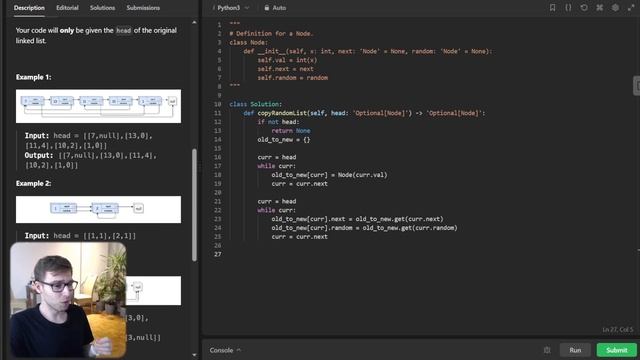The image size is (640, 360).
Task: Open the Example 2 linked list diagram
Action: [x=98, y=209]
